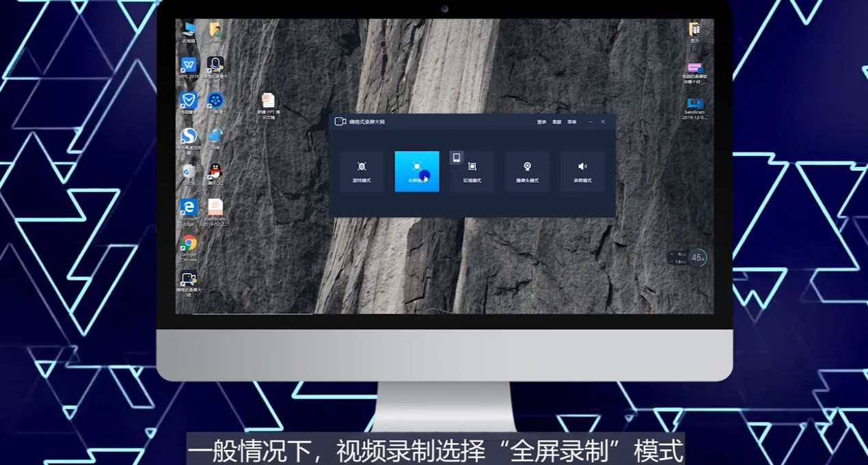Open the 菜单 dropdown in the title bar
The image size is (868, 465).
coord(572,122)
